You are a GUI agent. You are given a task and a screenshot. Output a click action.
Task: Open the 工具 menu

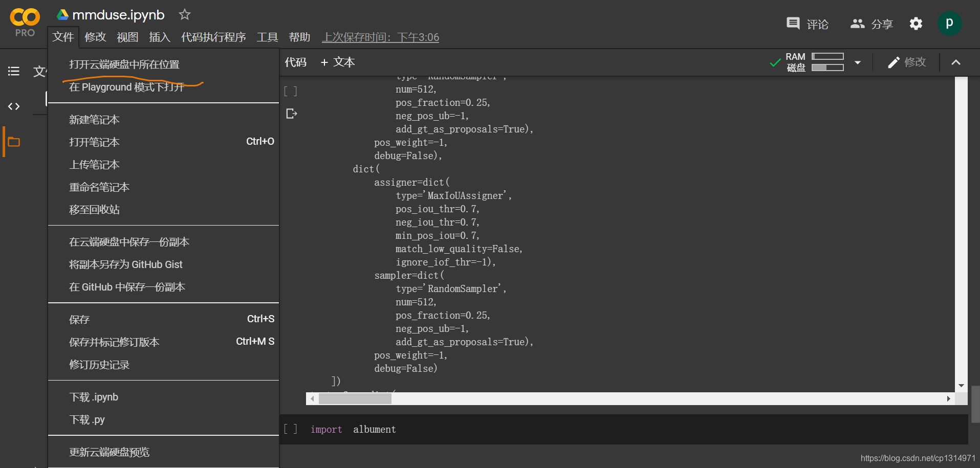[x=267, y=37]
